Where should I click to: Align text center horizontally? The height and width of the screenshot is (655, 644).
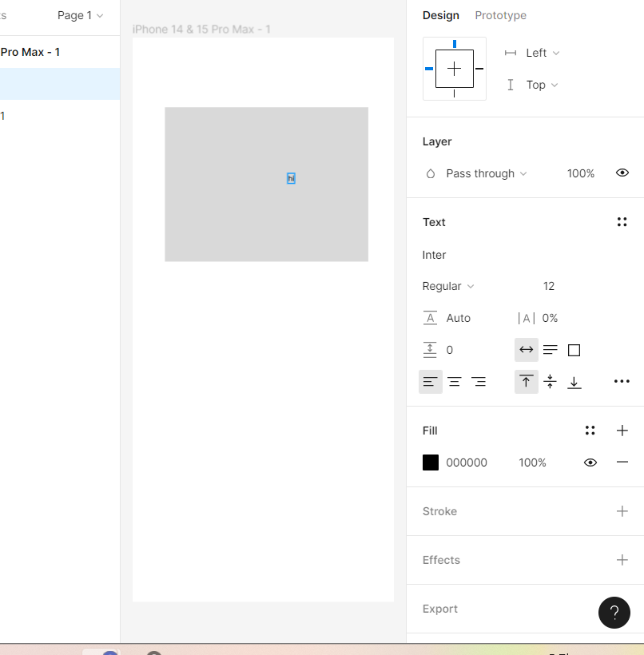tap(455, 381)
